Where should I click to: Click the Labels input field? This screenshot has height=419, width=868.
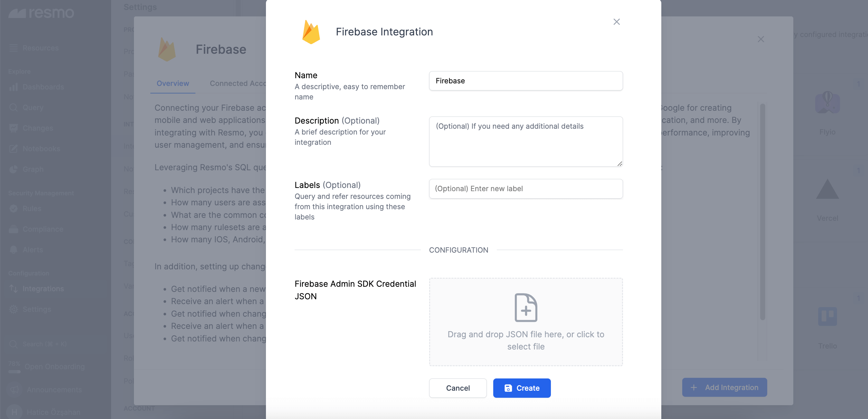coord(526,189)
